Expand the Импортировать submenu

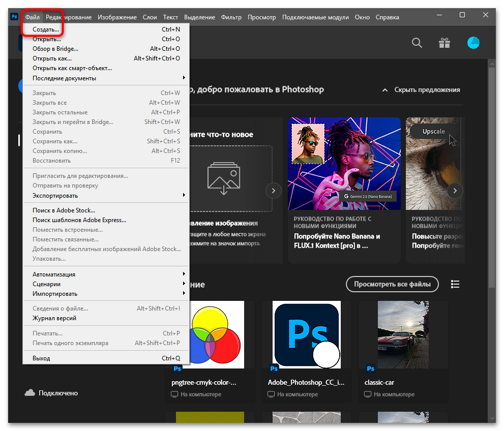[106, 294]
